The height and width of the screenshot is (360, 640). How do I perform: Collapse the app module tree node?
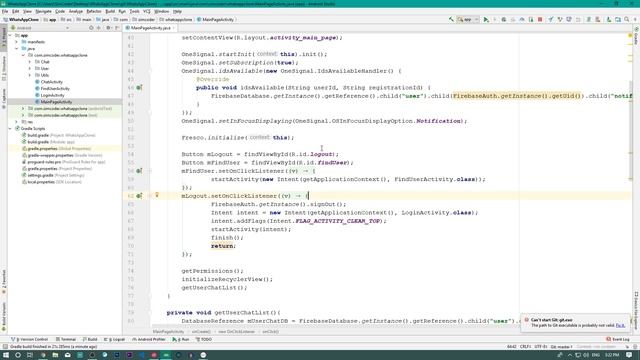coord(10,36)
